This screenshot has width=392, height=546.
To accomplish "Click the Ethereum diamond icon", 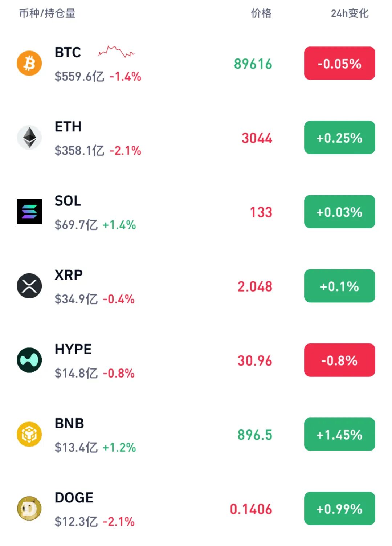I will 29,138.
